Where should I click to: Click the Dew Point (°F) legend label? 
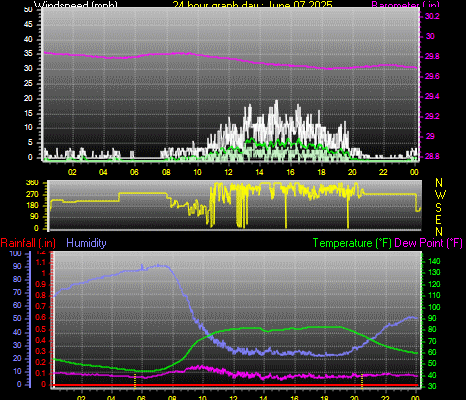(x=428, y=243)
